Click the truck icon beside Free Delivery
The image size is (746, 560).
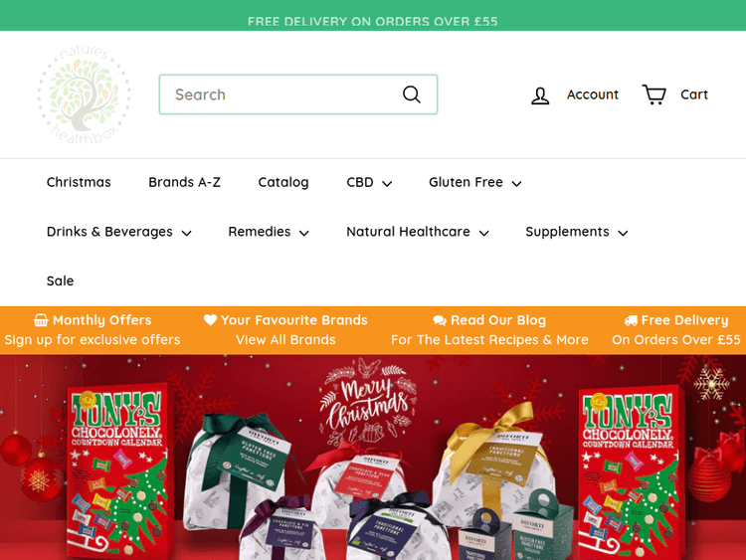click(631, 320)
